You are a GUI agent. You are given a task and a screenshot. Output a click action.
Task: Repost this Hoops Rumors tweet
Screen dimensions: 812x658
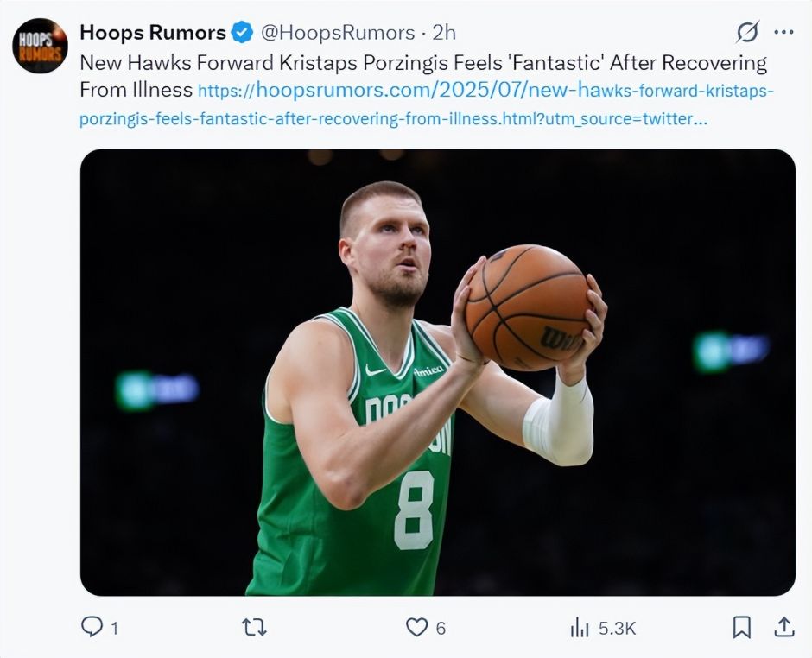click(254, 627)
